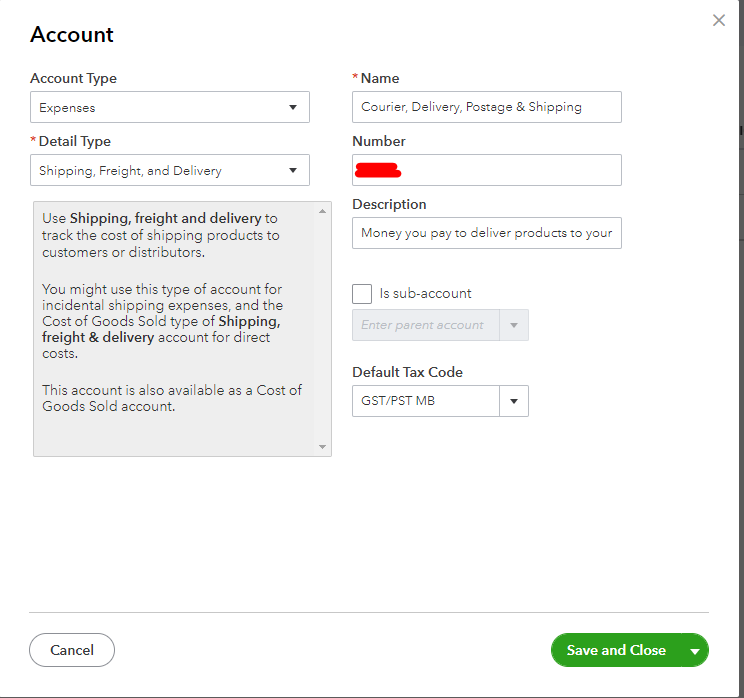Screen dimensions: 744x698
Task: Click the scroll-up arrow in the detail type help panel
Action: coord(322,212)
